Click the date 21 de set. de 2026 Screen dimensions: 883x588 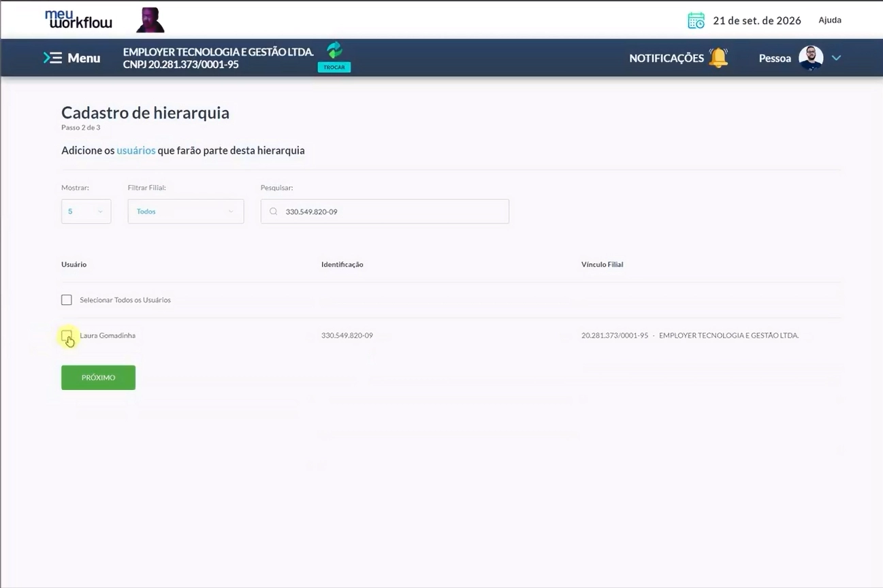point(757,20)
